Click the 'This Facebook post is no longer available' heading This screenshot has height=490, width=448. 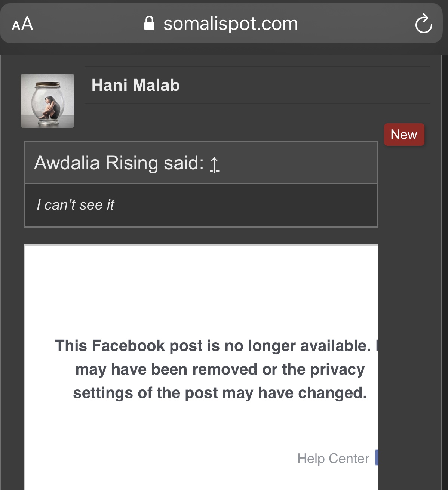pyautogui.click(x=213, y=346)
